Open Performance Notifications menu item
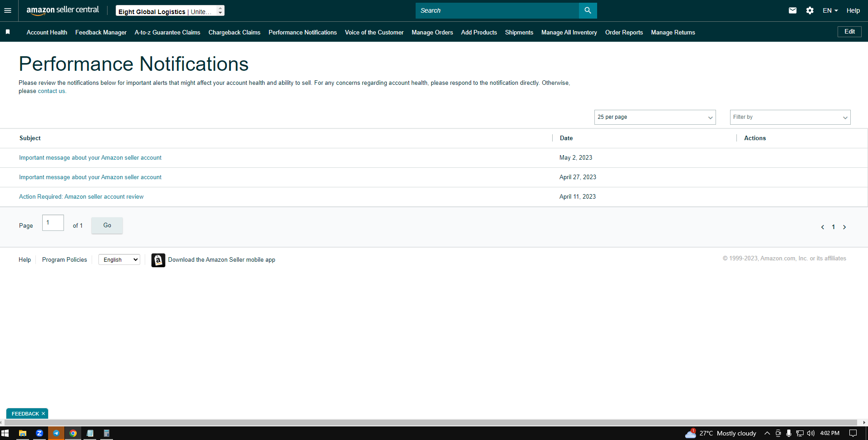This screenshot has height=440, width=868. [303, 32]
